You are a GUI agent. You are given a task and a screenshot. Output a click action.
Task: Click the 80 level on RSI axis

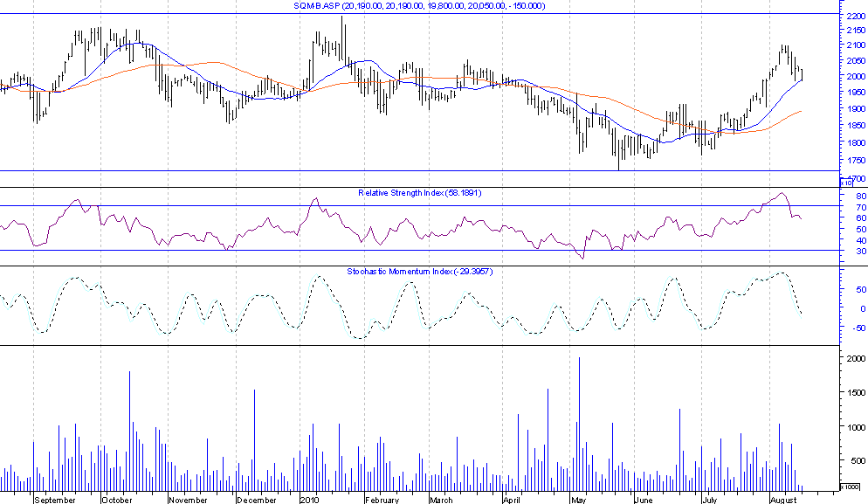(861, 196)
